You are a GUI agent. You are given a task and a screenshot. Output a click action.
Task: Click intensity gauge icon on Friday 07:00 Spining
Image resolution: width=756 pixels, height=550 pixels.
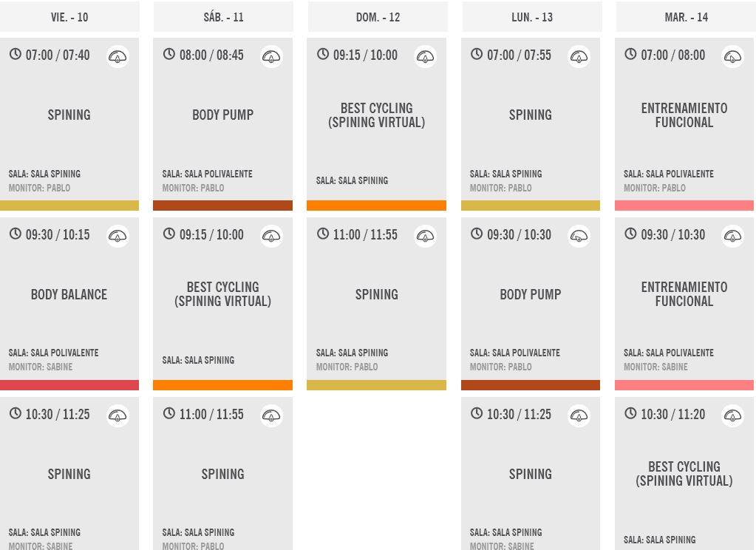118,56
